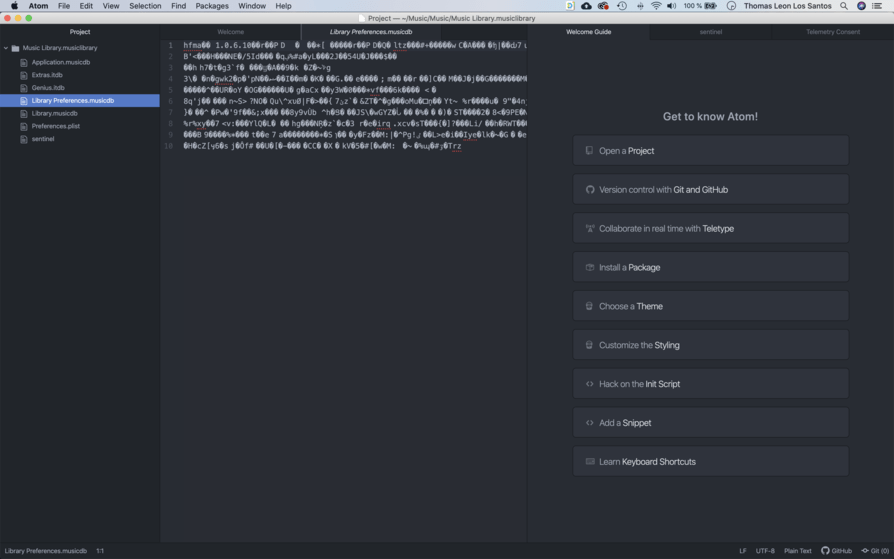The image size is (894, 559).
Task: Open Preferences.plist file
Action: point(55,126)
